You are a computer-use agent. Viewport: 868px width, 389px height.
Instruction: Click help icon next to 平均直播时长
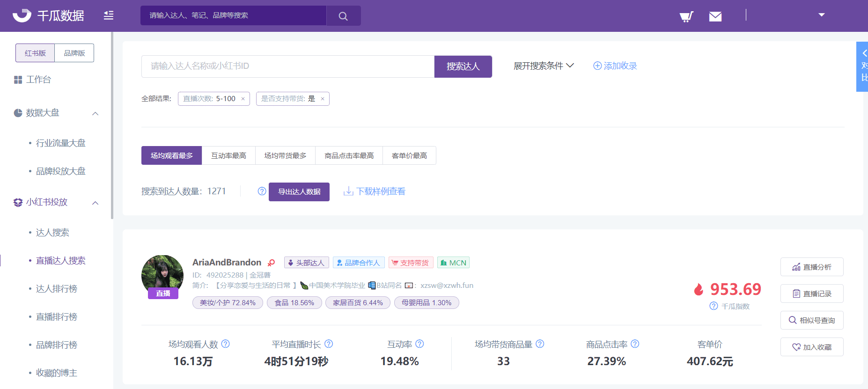click(329, 344)
